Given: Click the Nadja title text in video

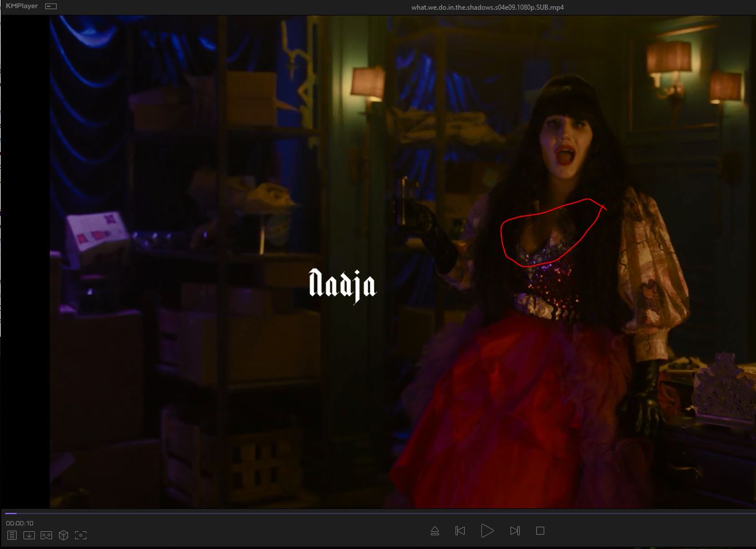Looking at the screenshot, I should [342, 285].
